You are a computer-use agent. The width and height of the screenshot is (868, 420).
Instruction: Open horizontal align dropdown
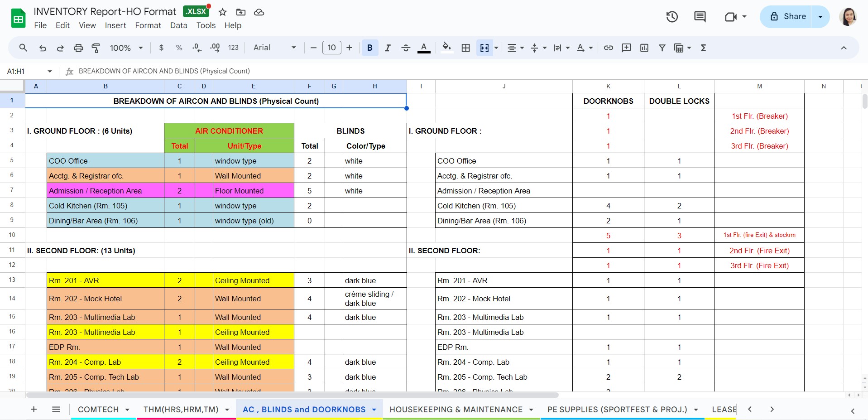pos(516,48)
